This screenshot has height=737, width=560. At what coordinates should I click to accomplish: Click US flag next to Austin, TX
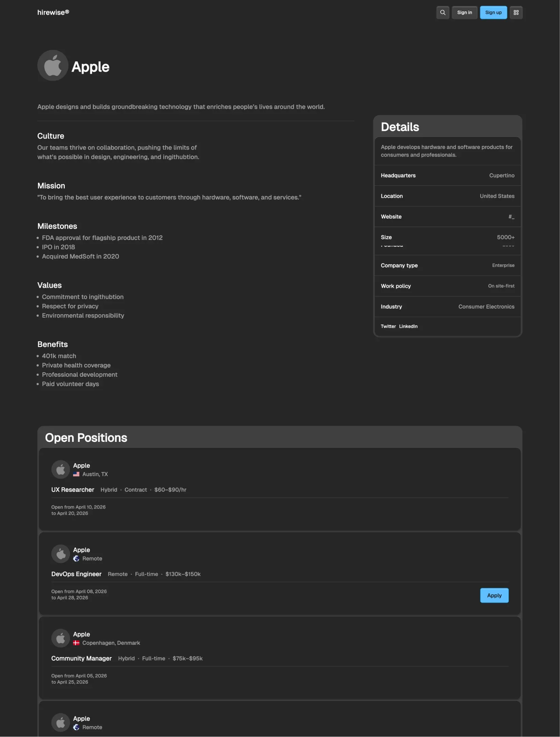coord(76,474)
